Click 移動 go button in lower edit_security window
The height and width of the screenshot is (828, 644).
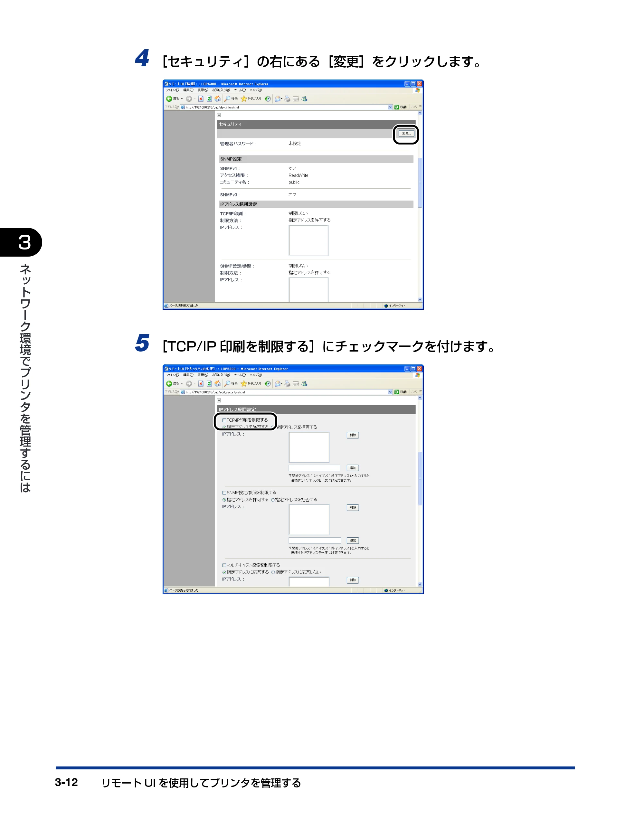[x=401, y=392]
